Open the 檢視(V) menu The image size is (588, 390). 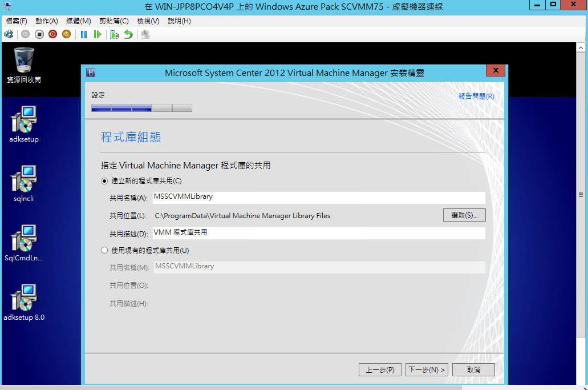coord(148,21)
